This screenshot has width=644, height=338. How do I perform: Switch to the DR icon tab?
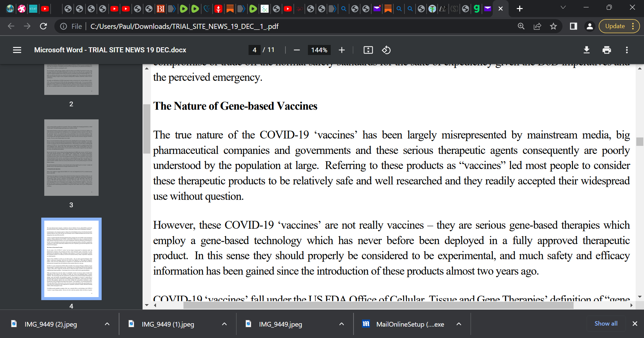pos(443,9)
